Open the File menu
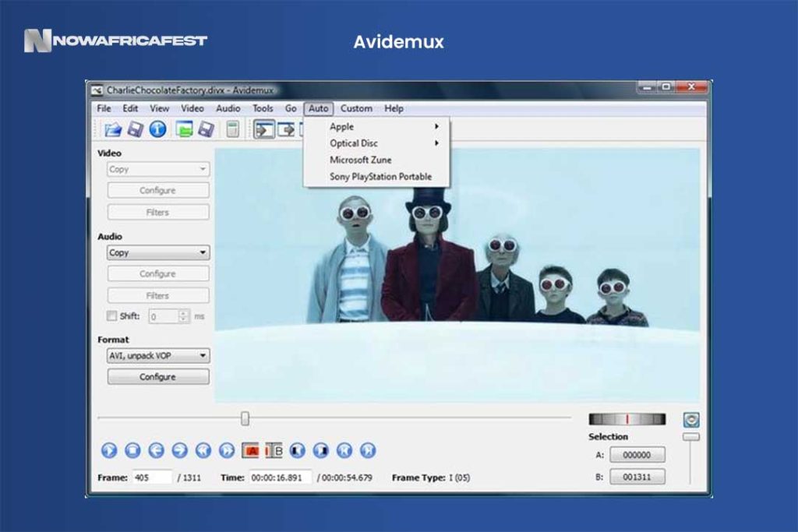 104,108
